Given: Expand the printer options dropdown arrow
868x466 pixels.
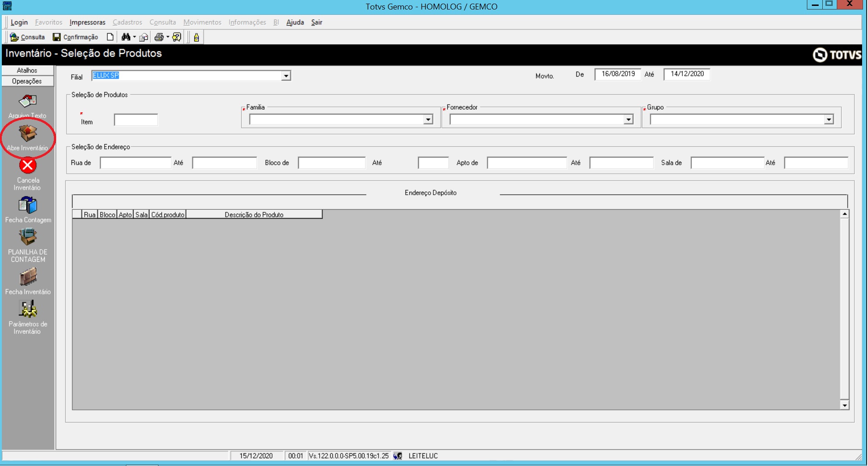Looking at the screenshot, I should pyautogui.click(x=168, y=37).
